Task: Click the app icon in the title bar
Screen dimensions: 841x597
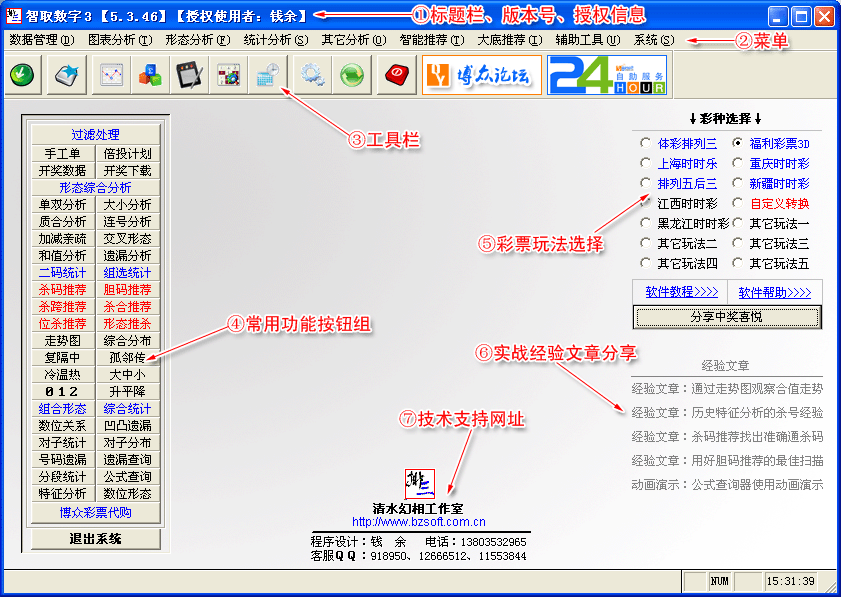Action: tap(13, 16)
